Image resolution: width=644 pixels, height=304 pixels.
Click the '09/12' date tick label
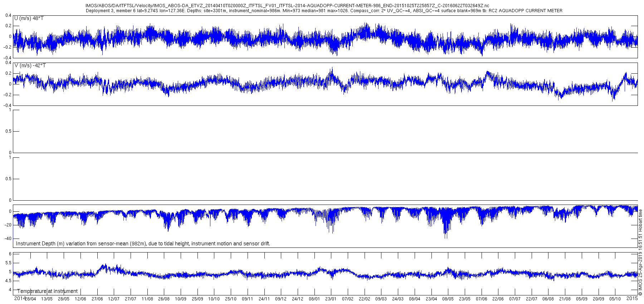281,299
